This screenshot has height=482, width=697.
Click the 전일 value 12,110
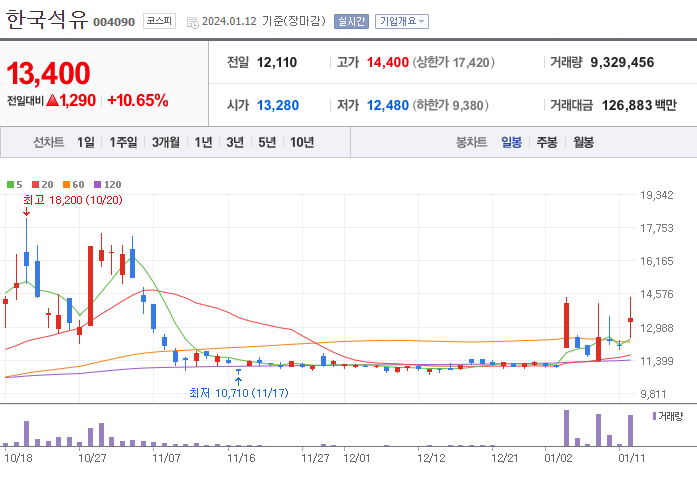pos(276,62)
